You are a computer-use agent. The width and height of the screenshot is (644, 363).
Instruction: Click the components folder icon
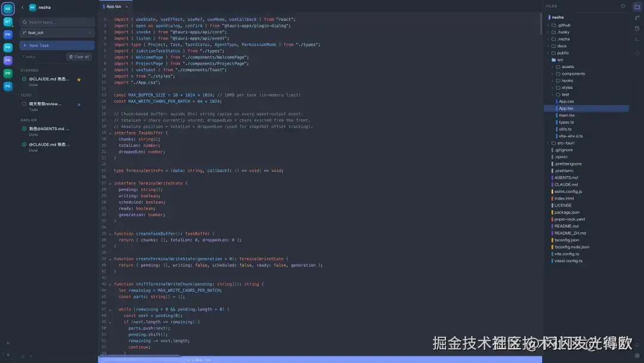tap(558, 73)
